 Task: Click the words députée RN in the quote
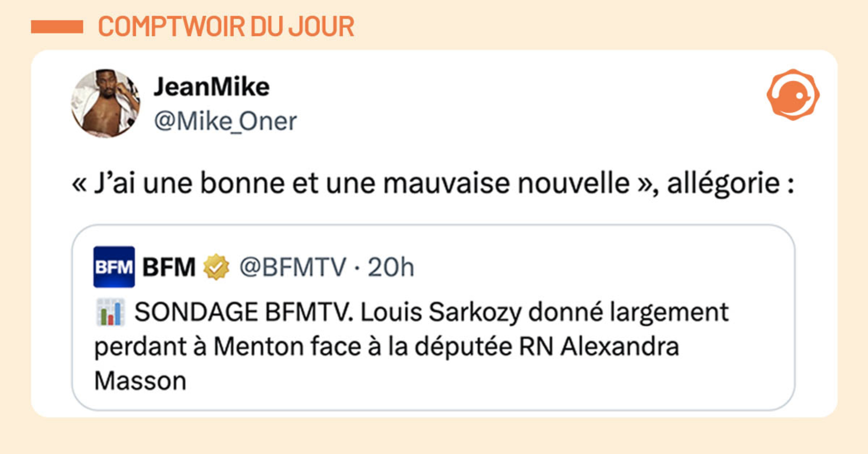tap(484, 347)
